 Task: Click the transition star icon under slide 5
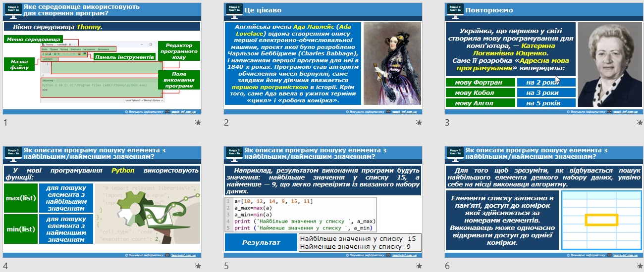(x=419, y=266)
